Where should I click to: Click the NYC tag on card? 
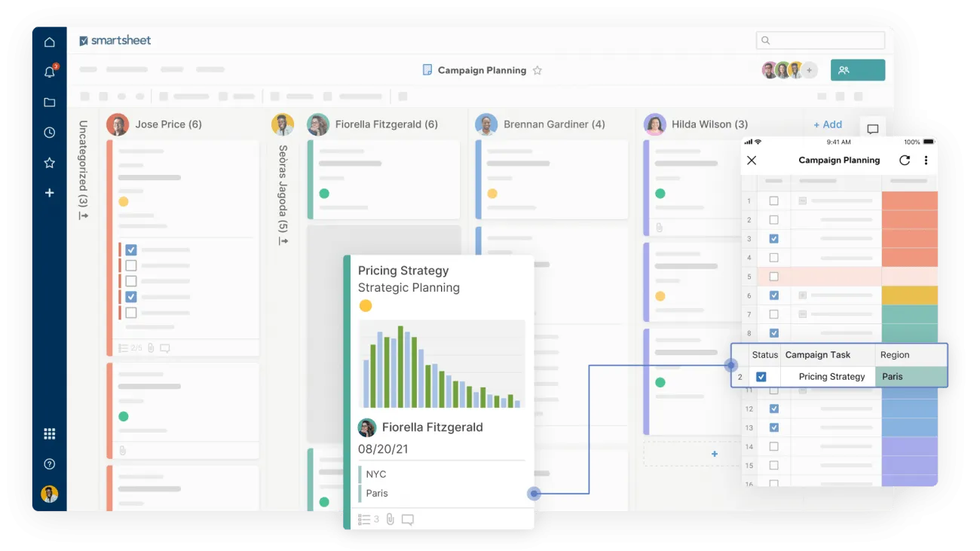coord(376,474)
